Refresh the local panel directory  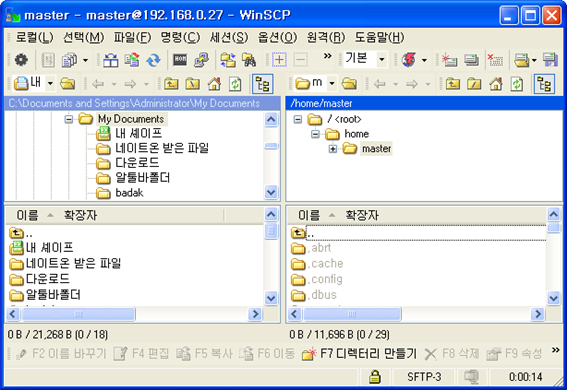click(x=235, y=84)
